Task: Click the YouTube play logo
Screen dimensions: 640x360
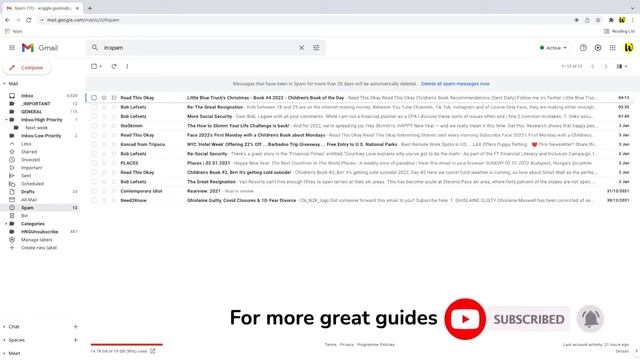Action: tap(465, 319)
